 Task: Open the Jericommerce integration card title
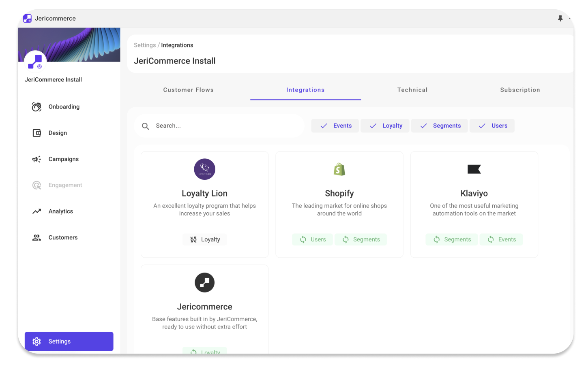(204, 307)
